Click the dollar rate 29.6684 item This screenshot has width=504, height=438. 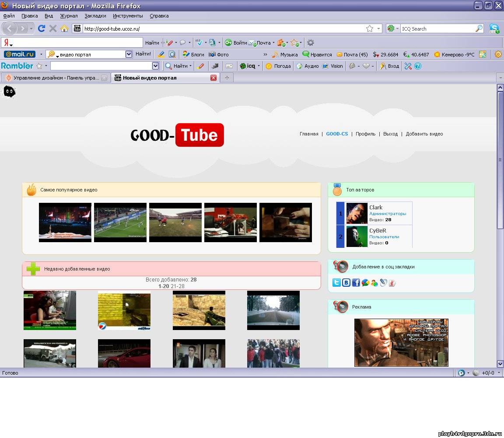385,54
